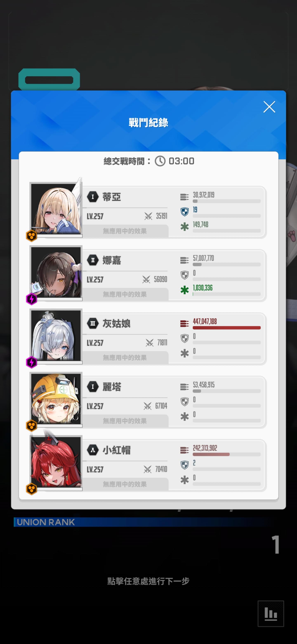Screen dimensions: 297x644
Task: Click 小紅帽's burst Λ hexagon icon
Action: 93,450
